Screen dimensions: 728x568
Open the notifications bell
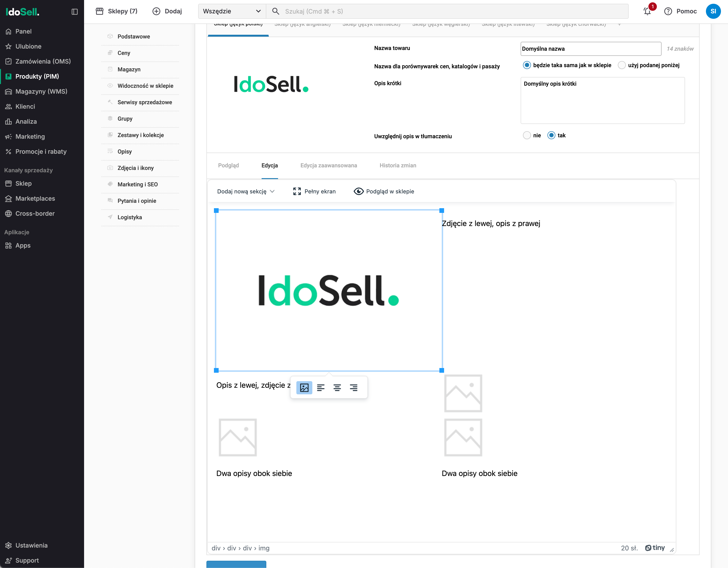pyautogui.click(x=647, y=11)
